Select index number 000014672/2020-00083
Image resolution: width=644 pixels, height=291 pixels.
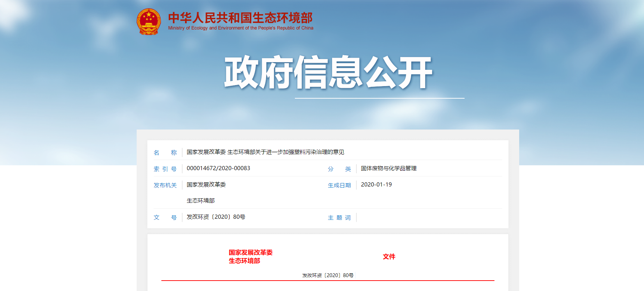(x=218, y=168)
